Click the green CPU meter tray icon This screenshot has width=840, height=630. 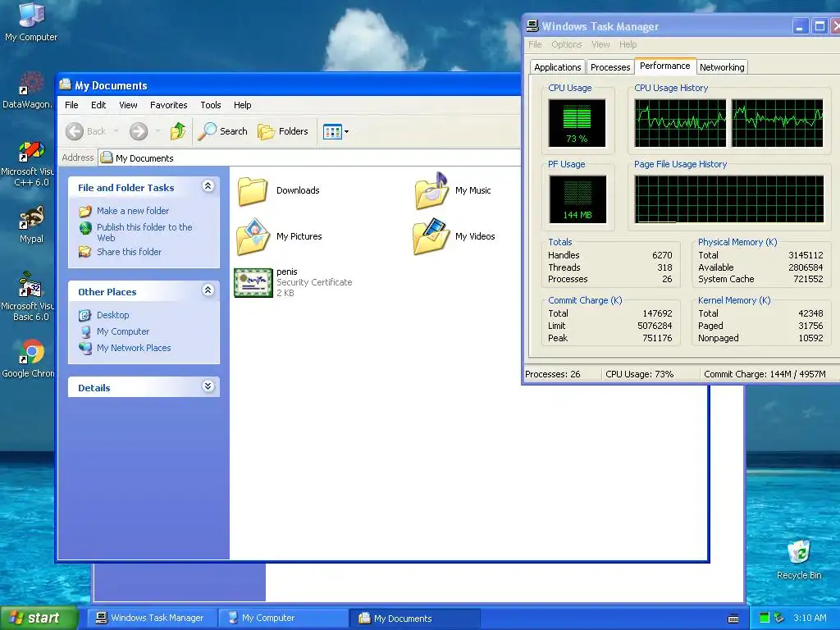[x=765, y=618]
